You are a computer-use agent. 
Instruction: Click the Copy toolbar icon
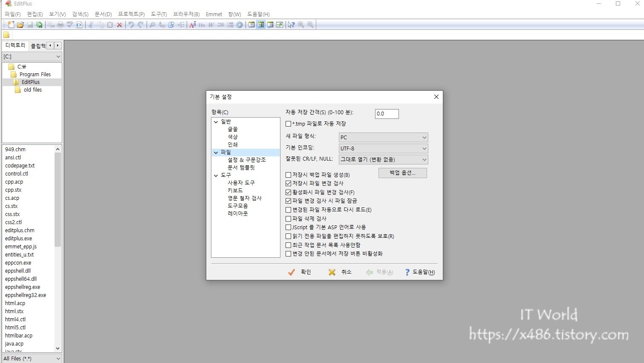click(101, 25)
